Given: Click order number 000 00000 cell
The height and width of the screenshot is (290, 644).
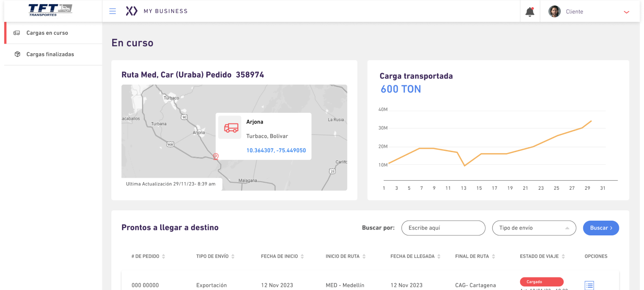Looking at the screenshot, I should pyautogui.click(x=145, y=285).
